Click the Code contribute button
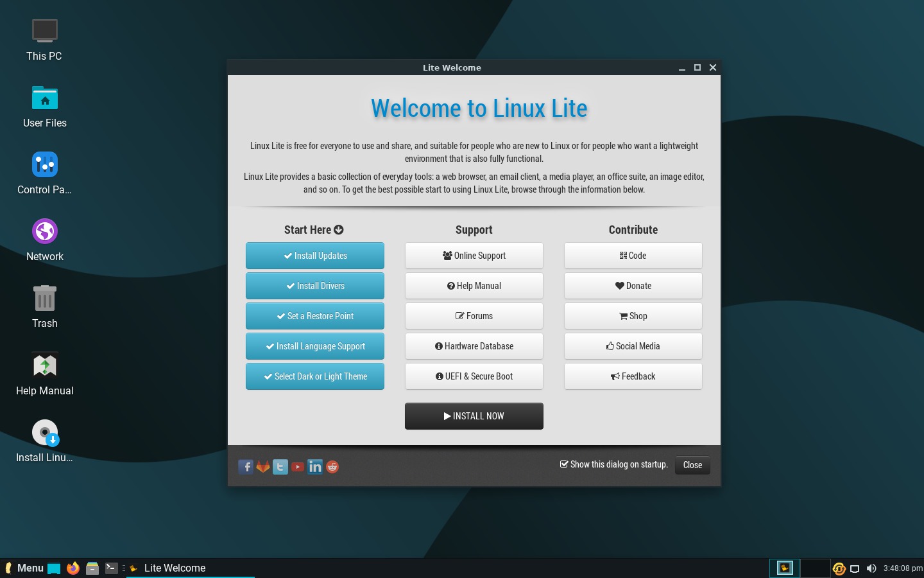924x578 pixels. (633, 256)
